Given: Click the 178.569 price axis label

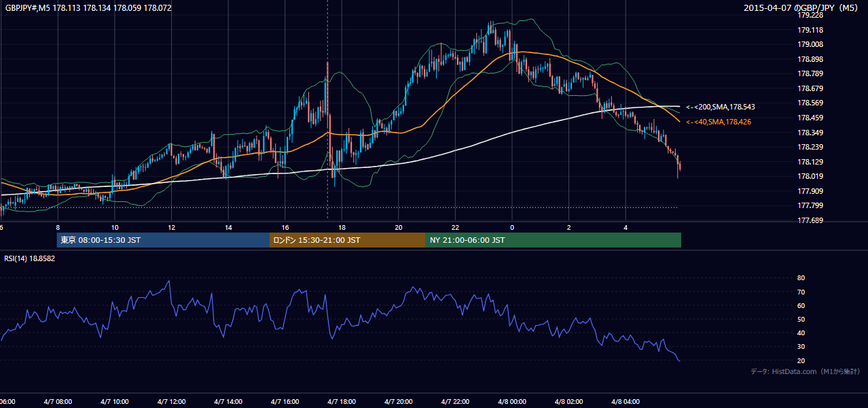Looking at the screenshot, I should [x=810, y=103].
